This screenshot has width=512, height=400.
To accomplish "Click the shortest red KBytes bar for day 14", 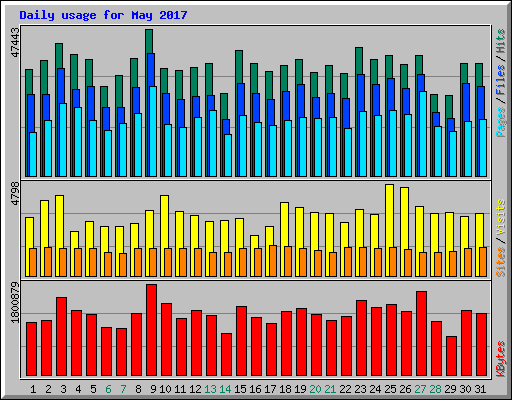I will click(226, 355).
